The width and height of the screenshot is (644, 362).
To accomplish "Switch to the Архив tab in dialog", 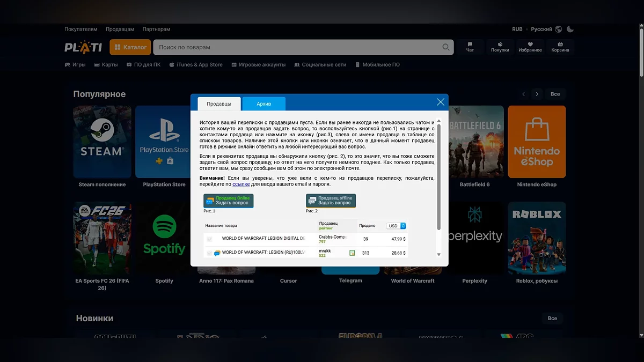I will tap(264, 104).
